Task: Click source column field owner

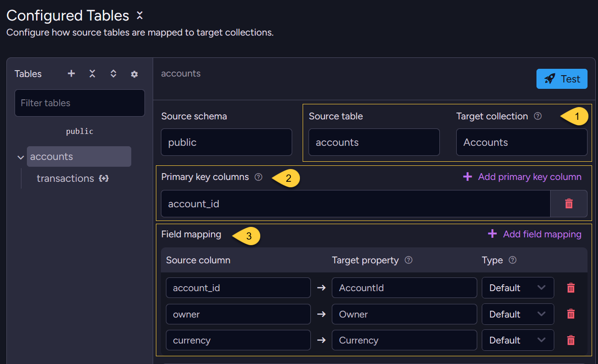Action: pos(238,314)
